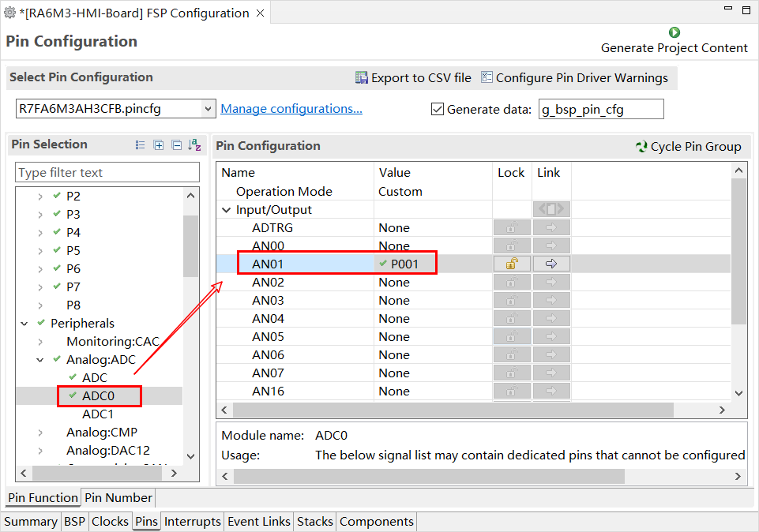The height and width of the screenshot is (532, 759).
Task: Select ADC1 in the peripherals tree
Action: click(98, 414)
